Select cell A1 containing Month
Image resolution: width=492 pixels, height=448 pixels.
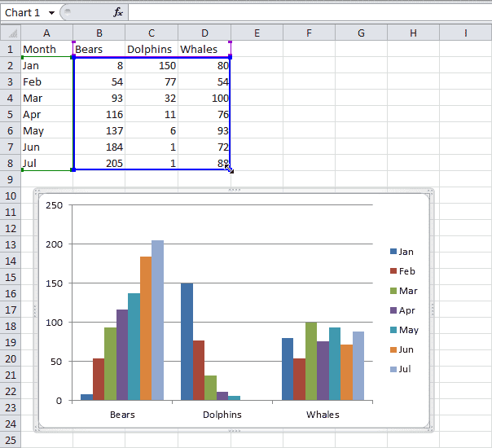(46, 49)
